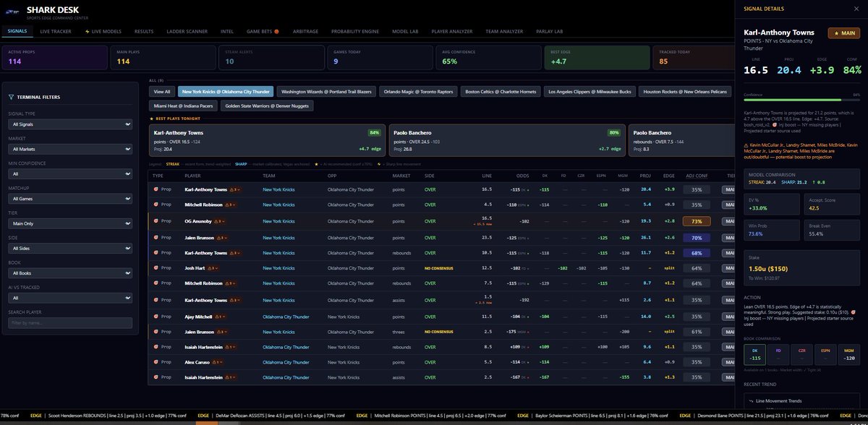Click the View All games button

click(x=162, y=92)
